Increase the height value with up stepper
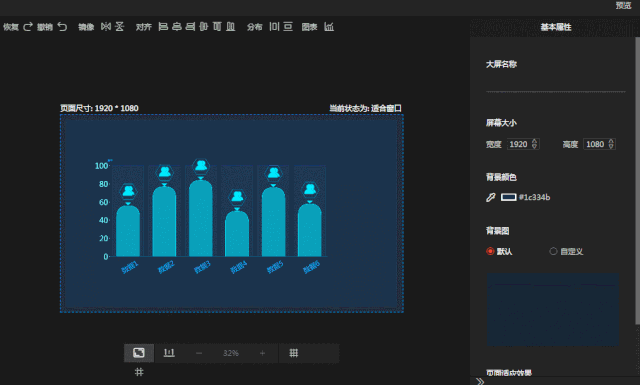Image resolution: width=640 pixels, height=385 pixels. 611,141
